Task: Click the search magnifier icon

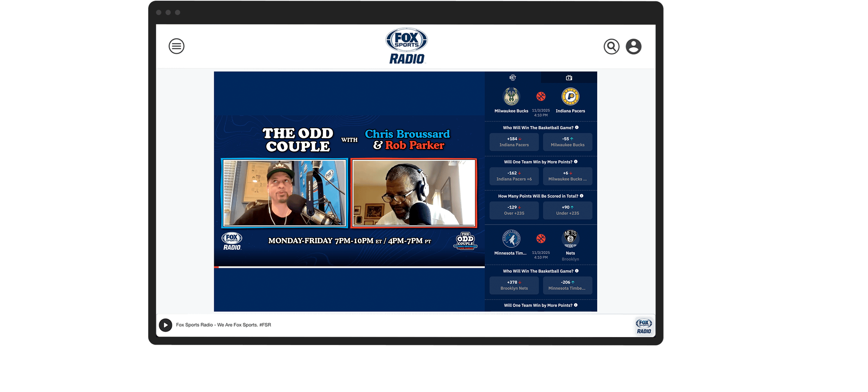Action: tap(611, 47)
